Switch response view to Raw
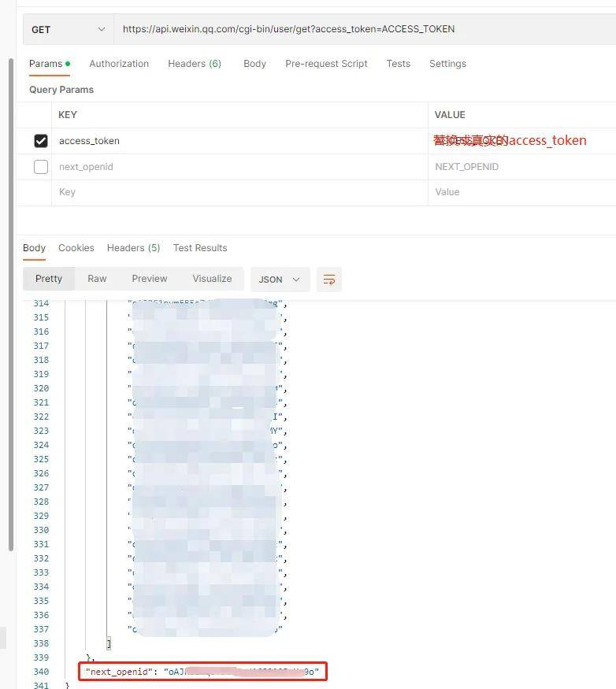 (97, 279)
